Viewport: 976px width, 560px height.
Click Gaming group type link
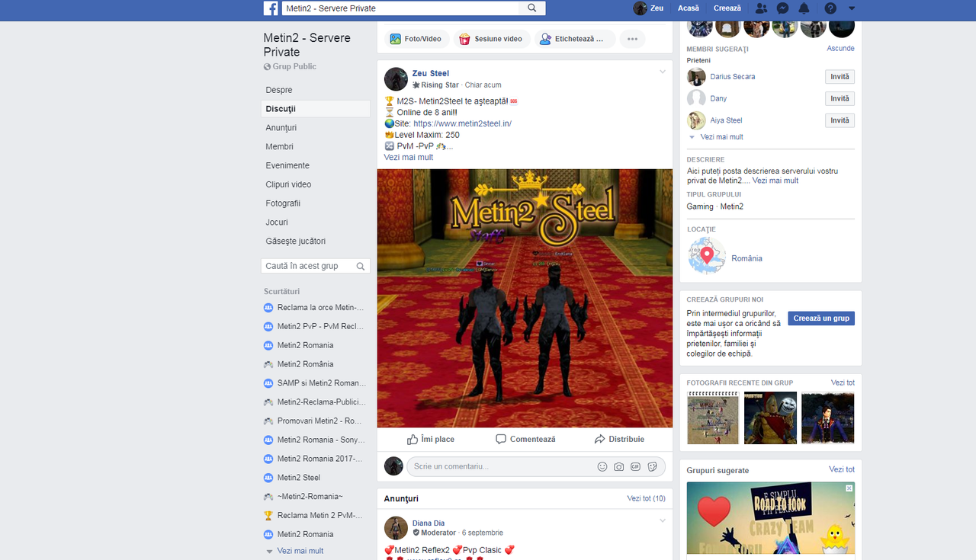700,206
